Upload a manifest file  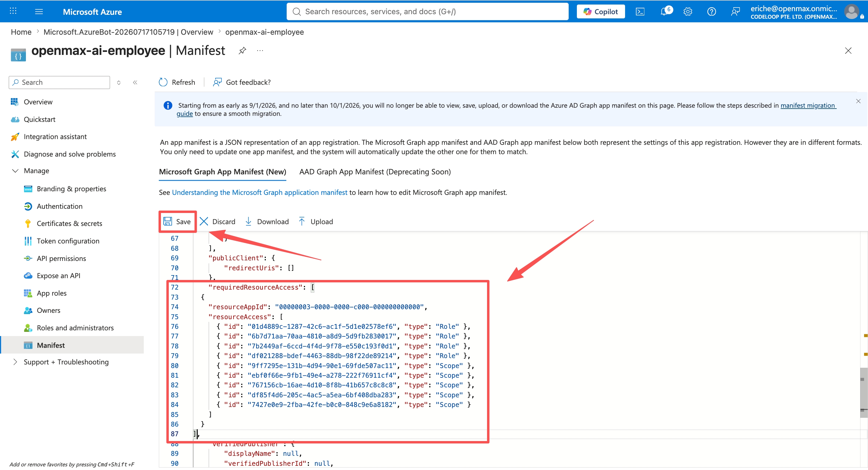316,221
